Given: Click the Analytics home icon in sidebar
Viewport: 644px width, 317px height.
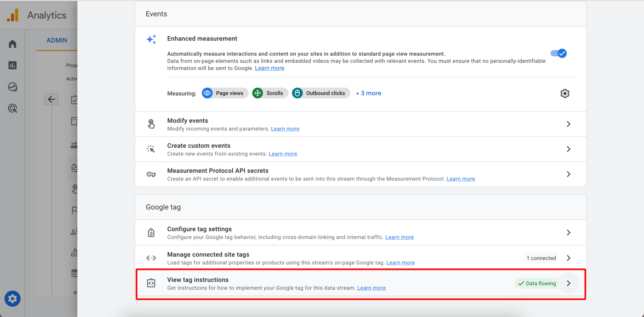Looking at the screenshot, I should tap(12, 44).
